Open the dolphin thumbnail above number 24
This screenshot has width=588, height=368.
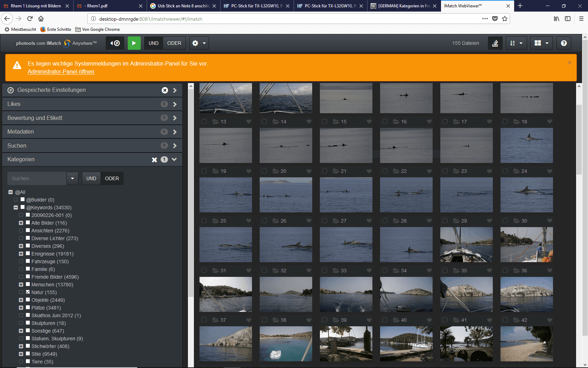click(527, 145)
